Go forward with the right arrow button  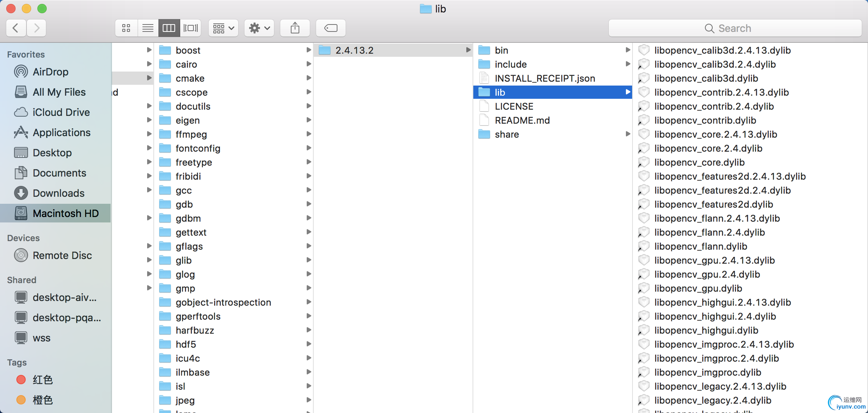[37, 28]
